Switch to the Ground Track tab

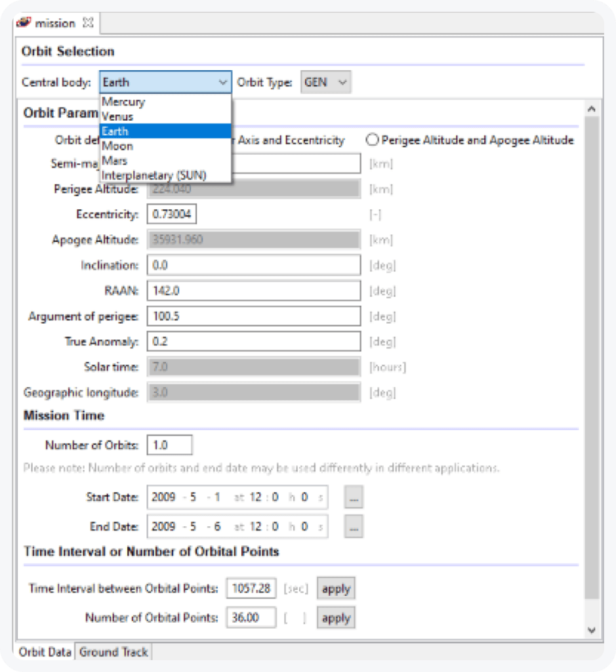113,652
